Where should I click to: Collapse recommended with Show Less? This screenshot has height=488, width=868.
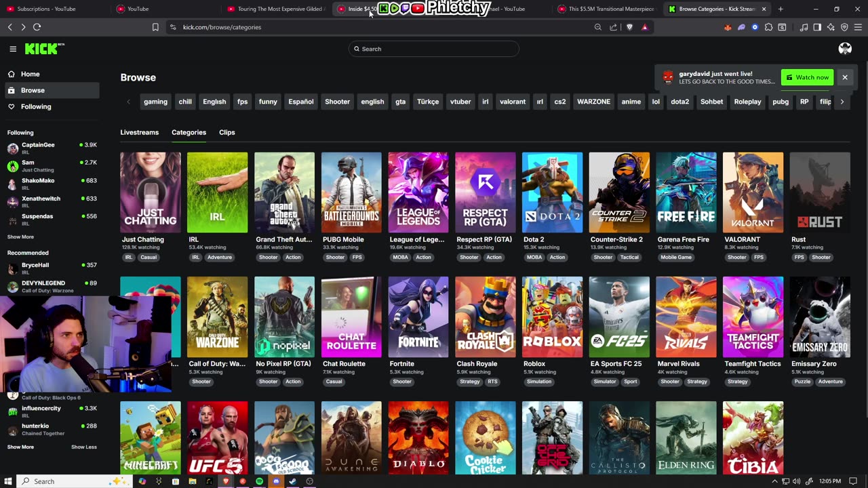click(84, 447)
